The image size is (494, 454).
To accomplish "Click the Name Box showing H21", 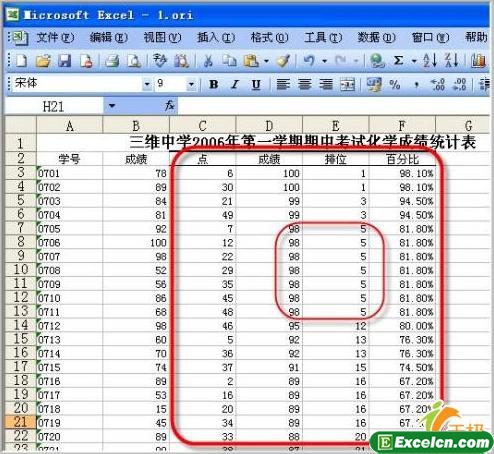I will [x=53, y=106].
